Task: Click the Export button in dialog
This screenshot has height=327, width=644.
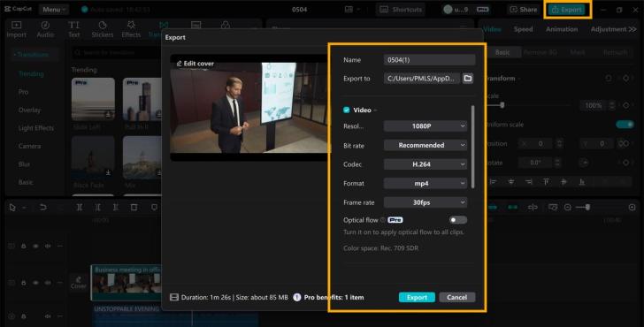Action: pyautogui.click(x=417, y=297)
